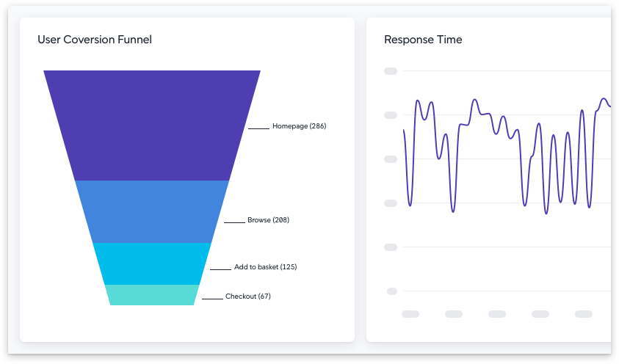Click the fourth x-axis placeholder from left
Screen dimensions: 619x364
540,314
